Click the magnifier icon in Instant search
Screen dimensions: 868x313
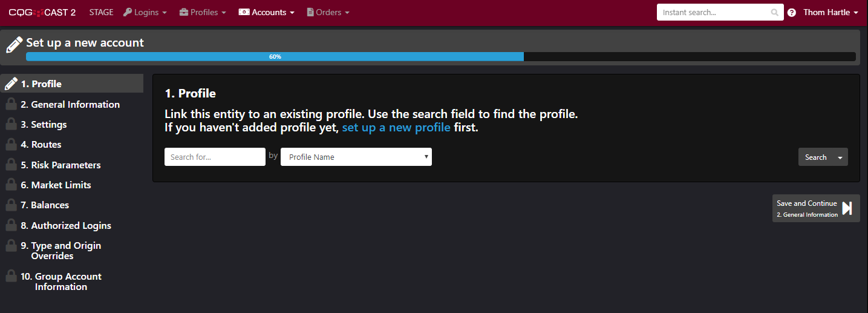coord(775,13)
